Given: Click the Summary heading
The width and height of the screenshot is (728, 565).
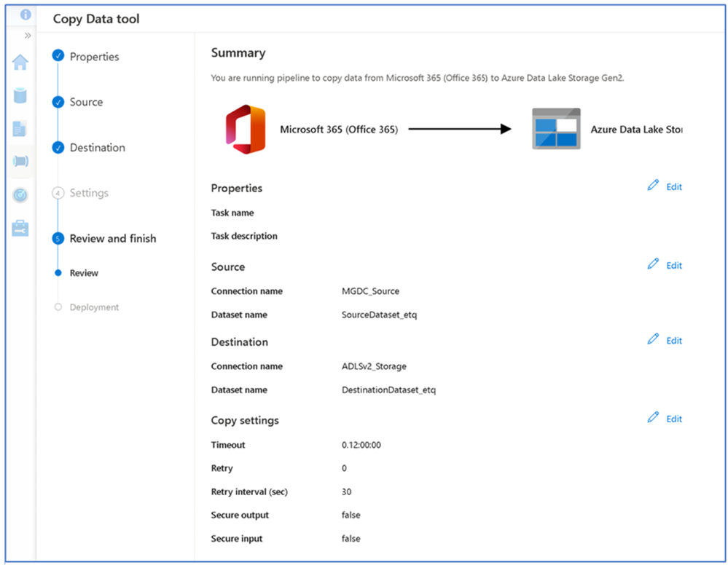Looking at the screenshot, I should [238, 53].
